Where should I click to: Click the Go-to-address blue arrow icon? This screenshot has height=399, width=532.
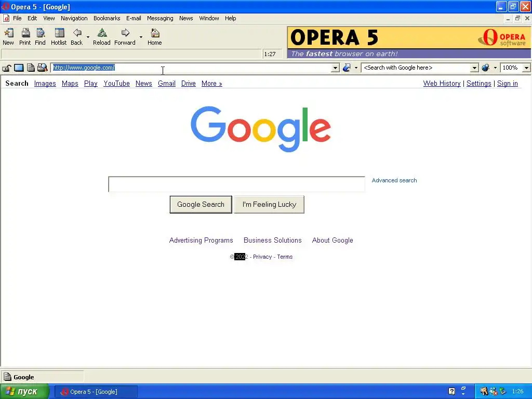tap(347, 68)
